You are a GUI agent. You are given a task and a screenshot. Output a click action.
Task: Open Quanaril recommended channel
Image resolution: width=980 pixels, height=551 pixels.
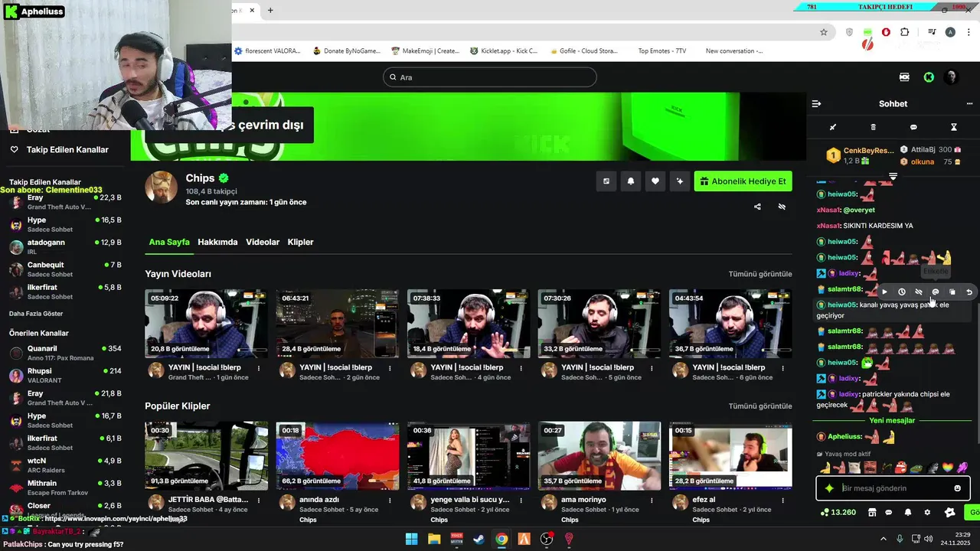click(x=65, y=353)
